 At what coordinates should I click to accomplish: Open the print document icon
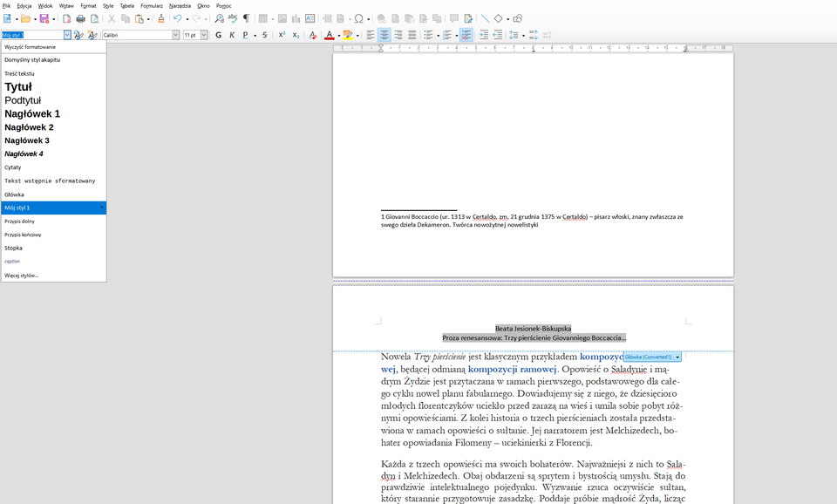80,17
